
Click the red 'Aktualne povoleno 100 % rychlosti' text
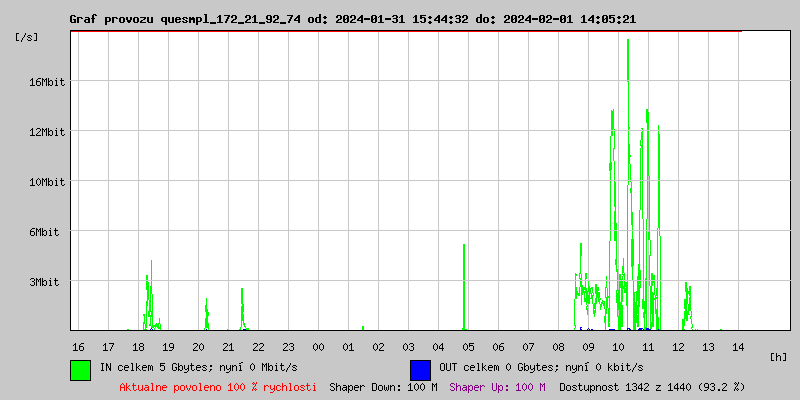[218, 386]
